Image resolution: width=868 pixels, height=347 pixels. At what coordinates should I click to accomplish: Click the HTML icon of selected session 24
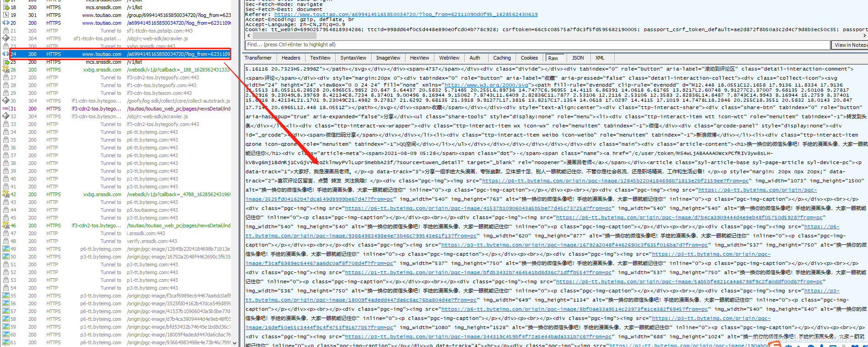click(7, 54)
